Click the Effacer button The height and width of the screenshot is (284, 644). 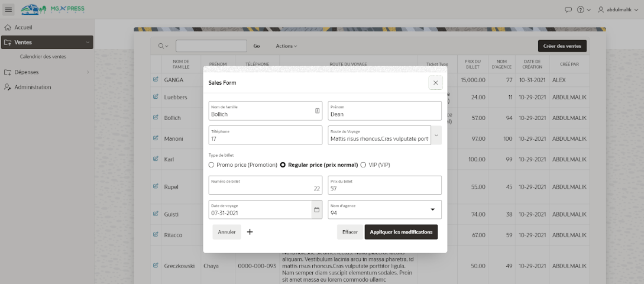350,232
